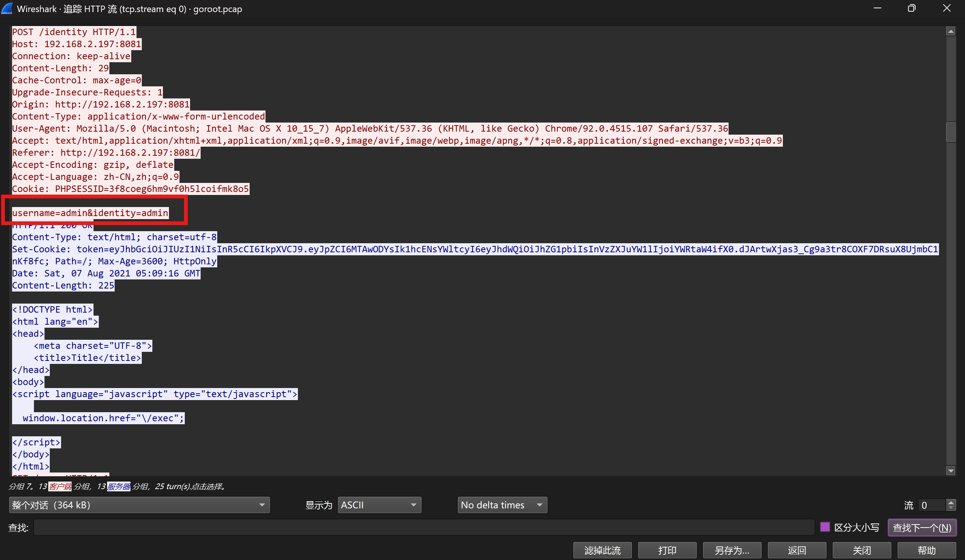Image resolution: width=965 pixels, height=560 pixels.
Task: Click the 帮助 help button
Action: tap(927, 551)
